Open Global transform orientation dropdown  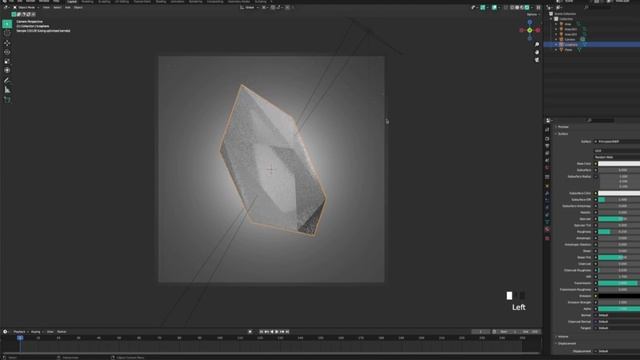(249, 7)
